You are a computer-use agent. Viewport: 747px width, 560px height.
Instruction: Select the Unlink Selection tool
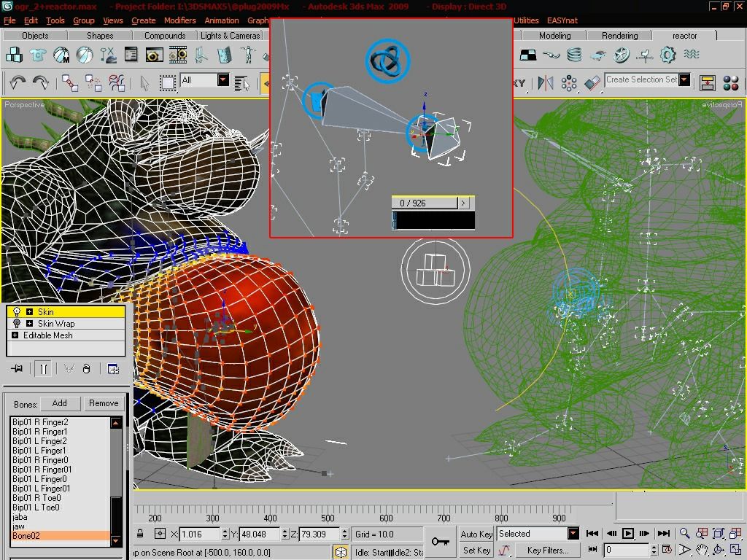coord(93,83)
